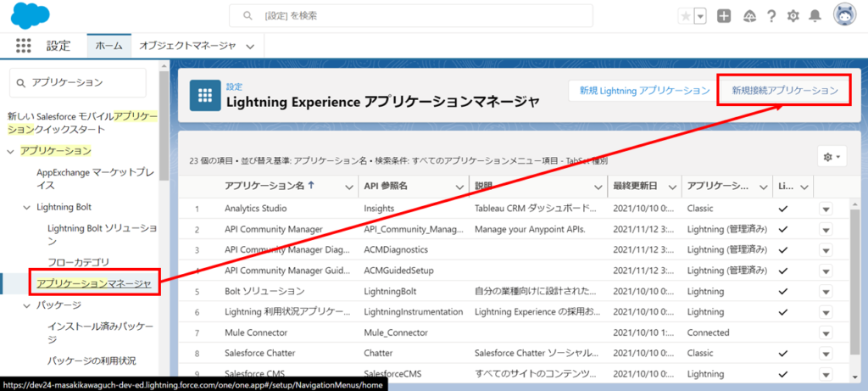Open the favorites list dropdown arrow

[700, 16]
